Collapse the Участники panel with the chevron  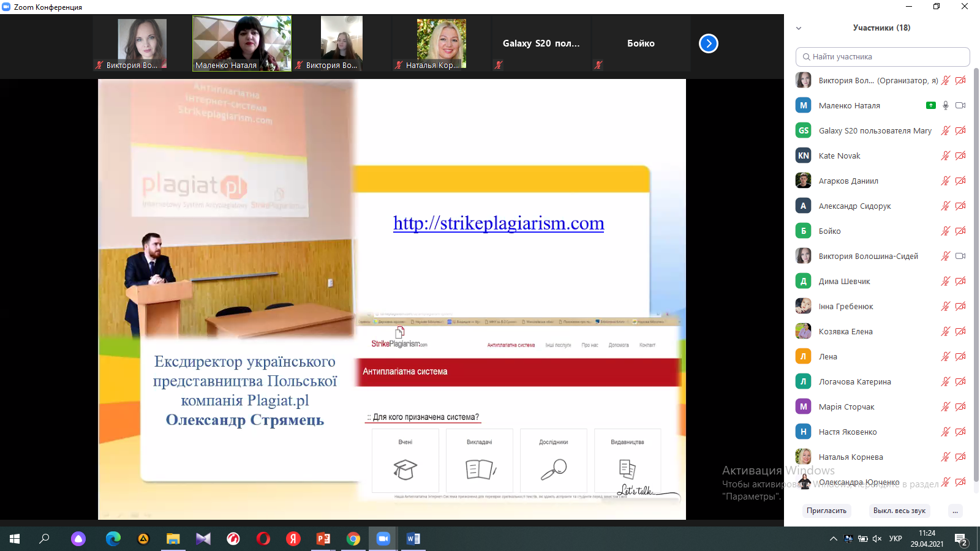point(799,28)
